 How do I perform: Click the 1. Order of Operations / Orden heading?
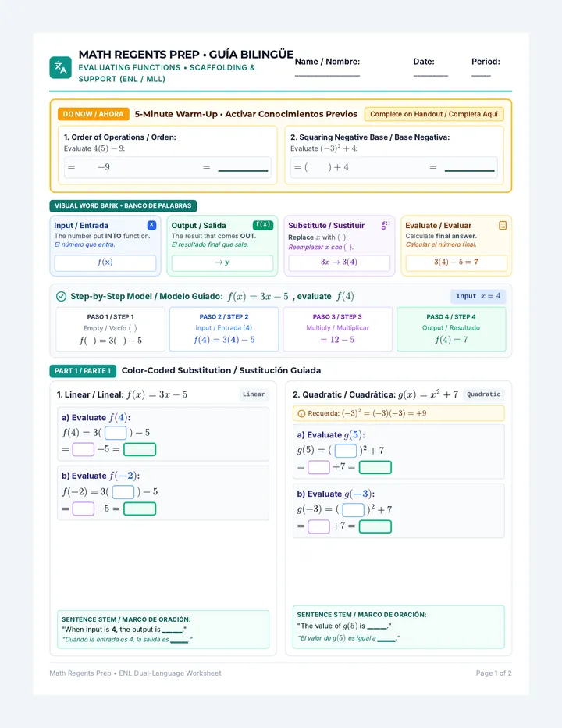119,137
